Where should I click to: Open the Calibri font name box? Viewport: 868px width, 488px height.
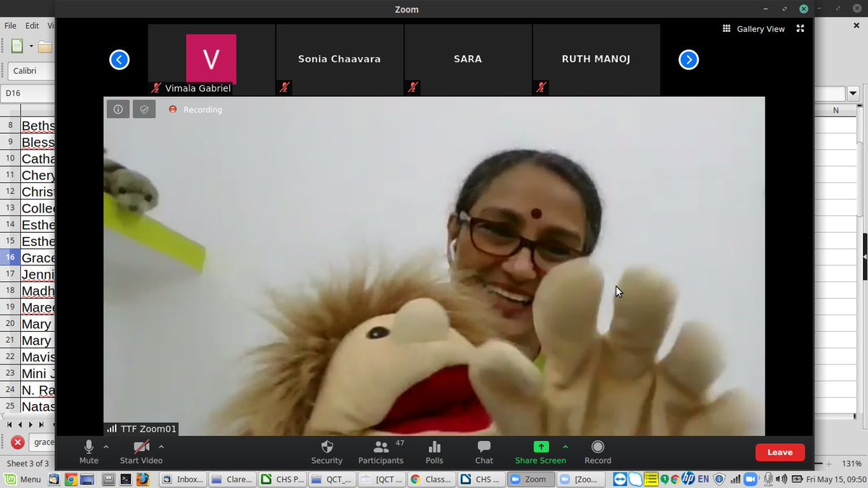point(32,71)
